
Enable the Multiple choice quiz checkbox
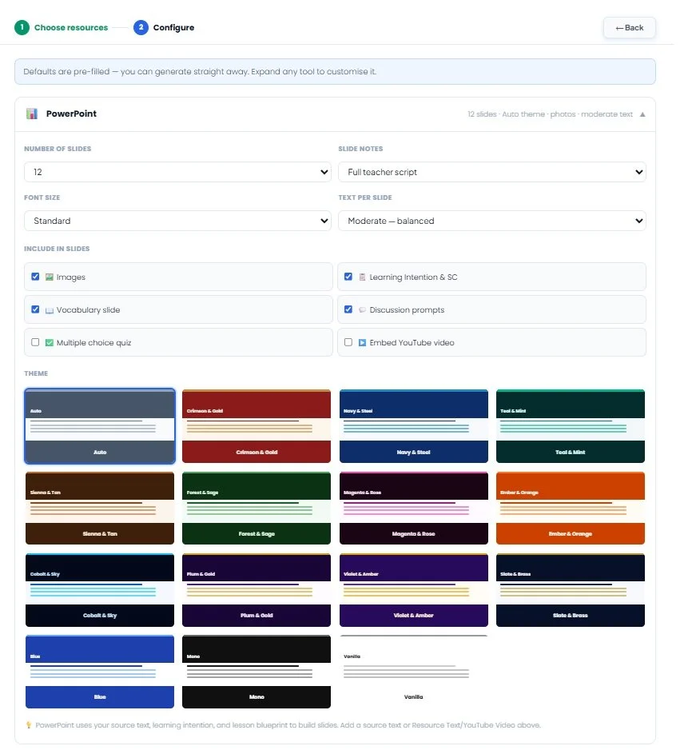[35, 342]
